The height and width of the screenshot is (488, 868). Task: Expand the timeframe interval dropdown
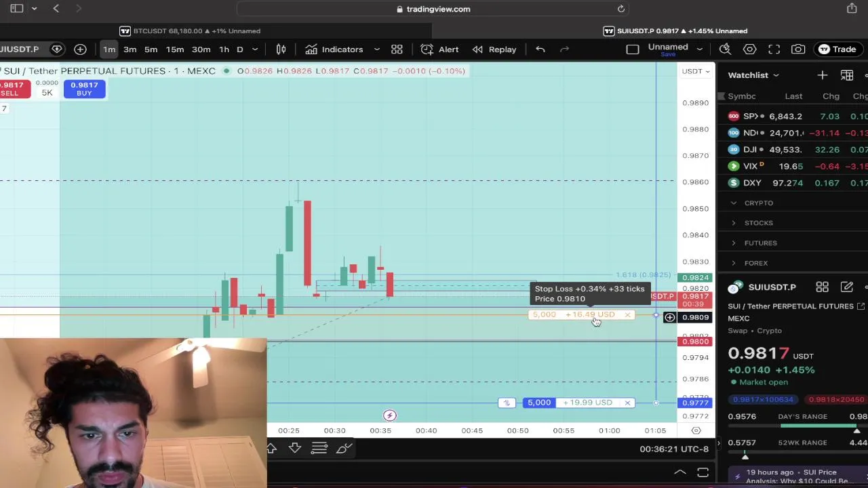[x=255, y=49]
